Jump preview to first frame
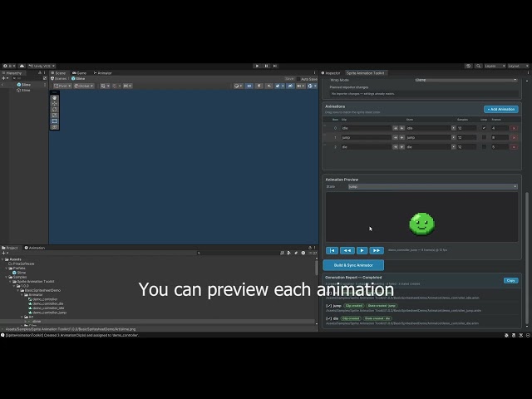The width and height of the screenshot is (532, 399). pos(332,250)
